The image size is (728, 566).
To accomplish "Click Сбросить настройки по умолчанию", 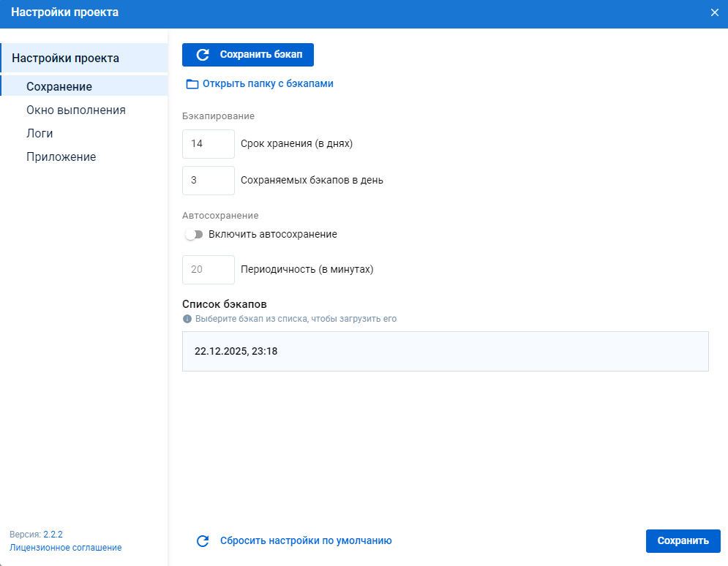I will 306,541.
